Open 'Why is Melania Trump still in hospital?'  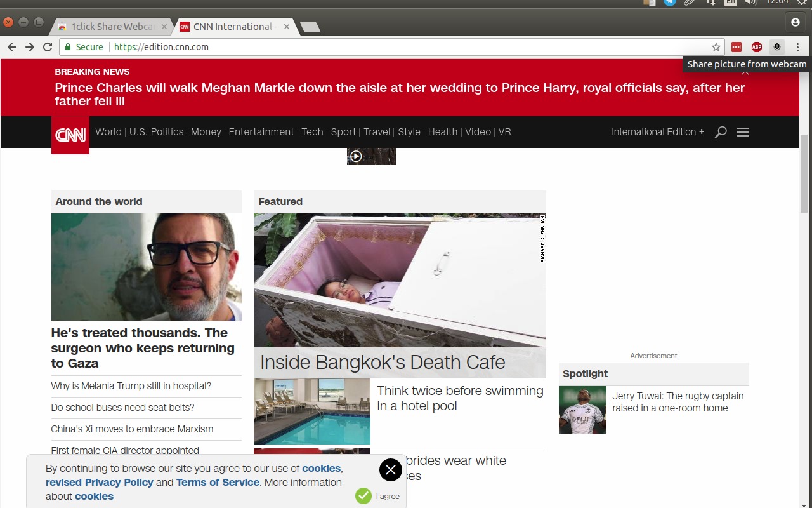(x=131, y=386)
